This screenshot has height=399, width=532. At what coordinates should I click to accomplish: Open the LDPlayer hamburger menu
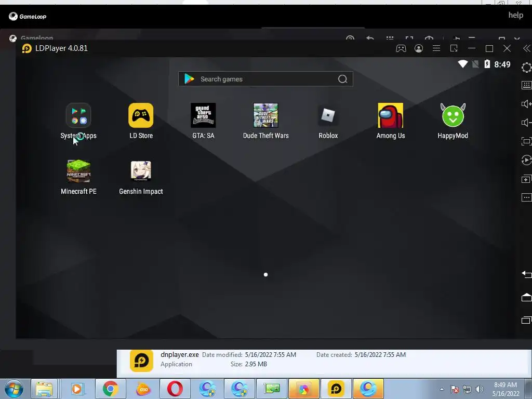[x=436, y=48]
